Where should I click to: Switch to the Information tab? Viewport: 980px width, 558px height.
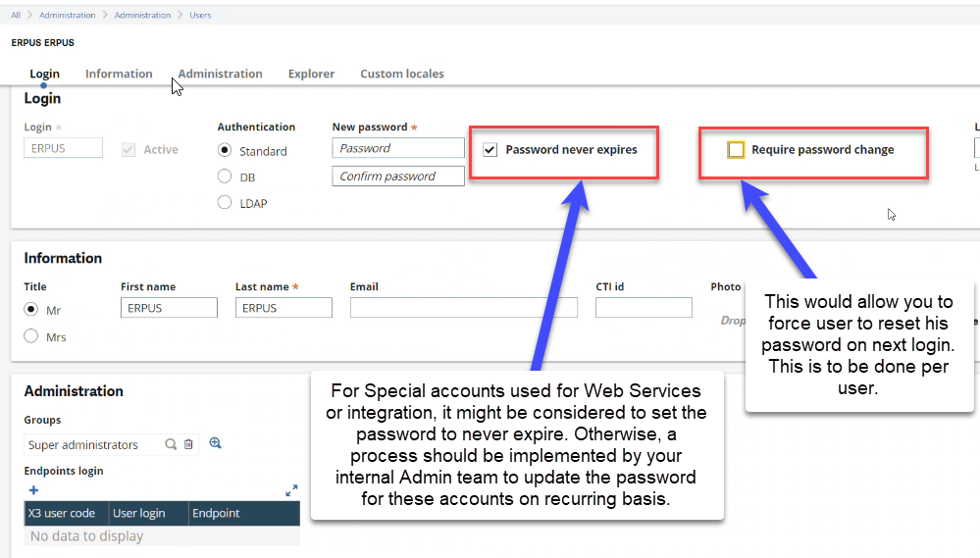119,74
